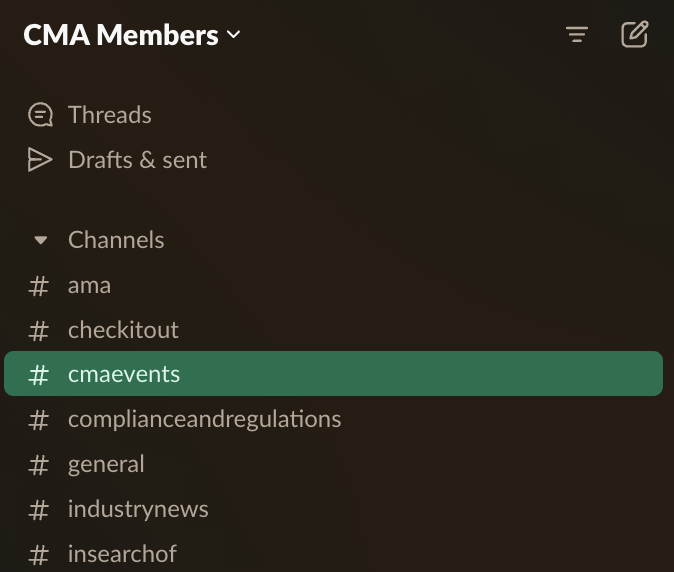Open the complianceandregulations channel

[204, 419]
